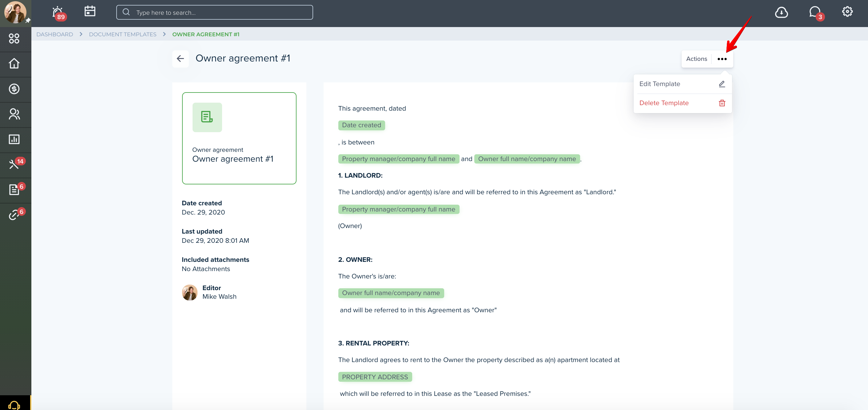Image resolution: width=868 pixels, height=410 pixels.
Task: Open the settings gear icon
Action: 847,12
